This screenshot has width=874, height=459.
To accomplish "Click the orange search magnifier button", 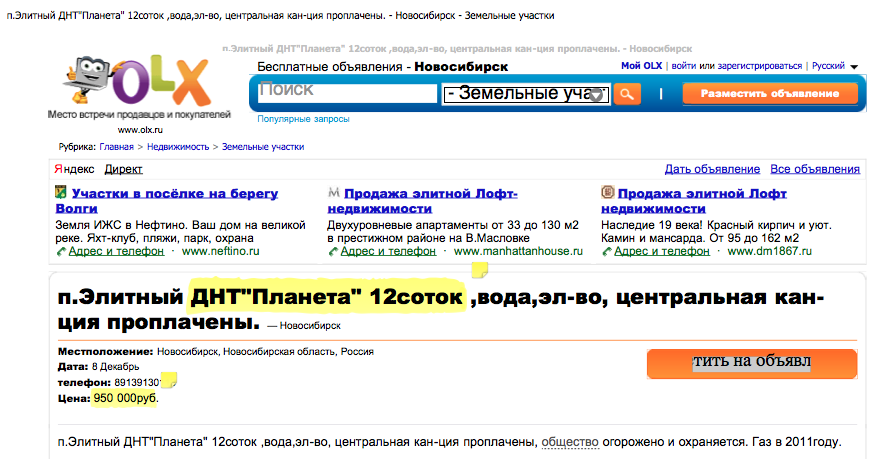I will coord(627,94).
